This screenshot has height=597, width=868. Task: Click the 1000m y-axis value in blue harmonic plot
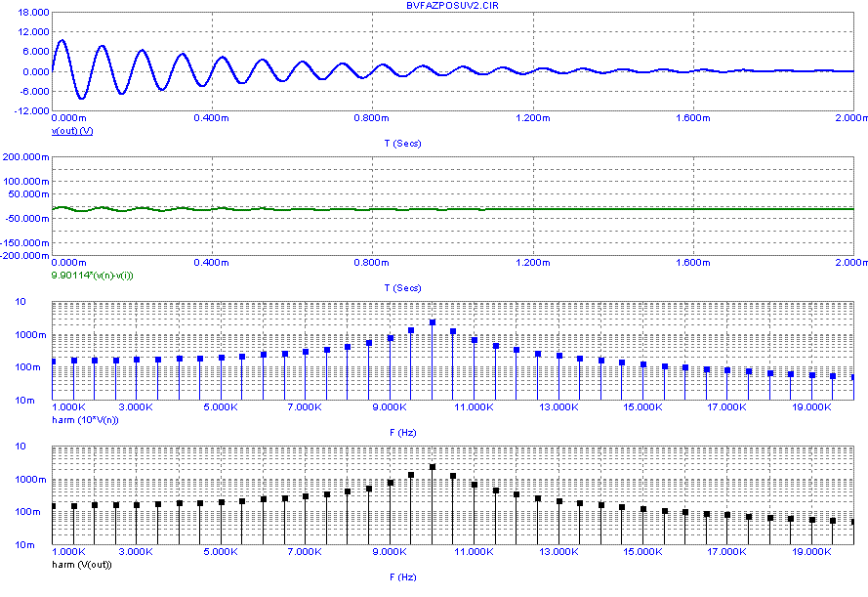(30, 335)
